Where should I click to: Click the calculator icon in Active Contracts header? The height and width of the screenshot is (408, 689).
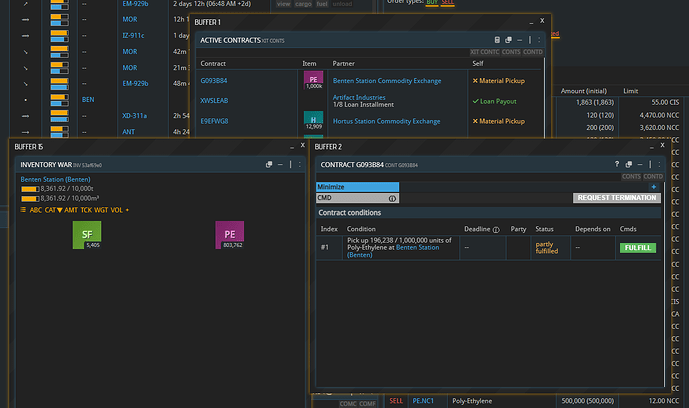coord(497,40)
